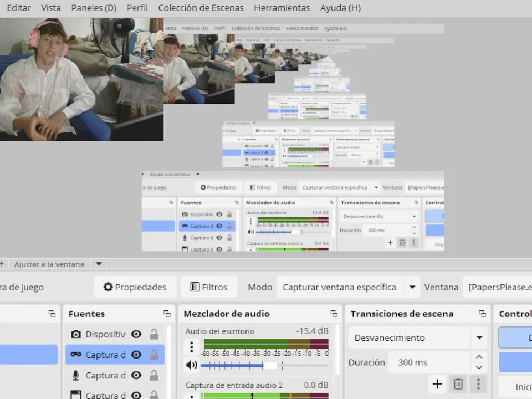Toggle the lock on the Dispositiv source
Screen dimensions: 532x399
tap(154, 335)
